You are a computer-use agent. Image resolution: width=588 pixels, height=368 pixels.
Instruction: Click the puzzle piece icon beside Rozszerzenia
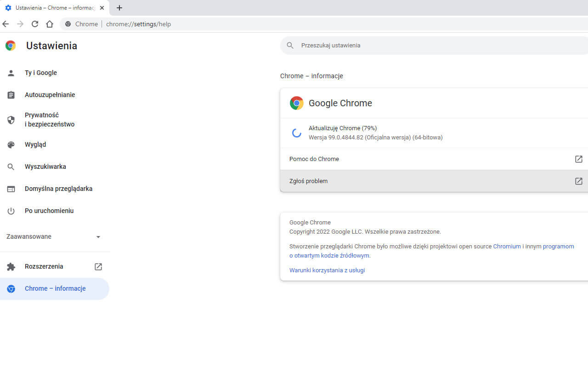(x=11, y=267)
